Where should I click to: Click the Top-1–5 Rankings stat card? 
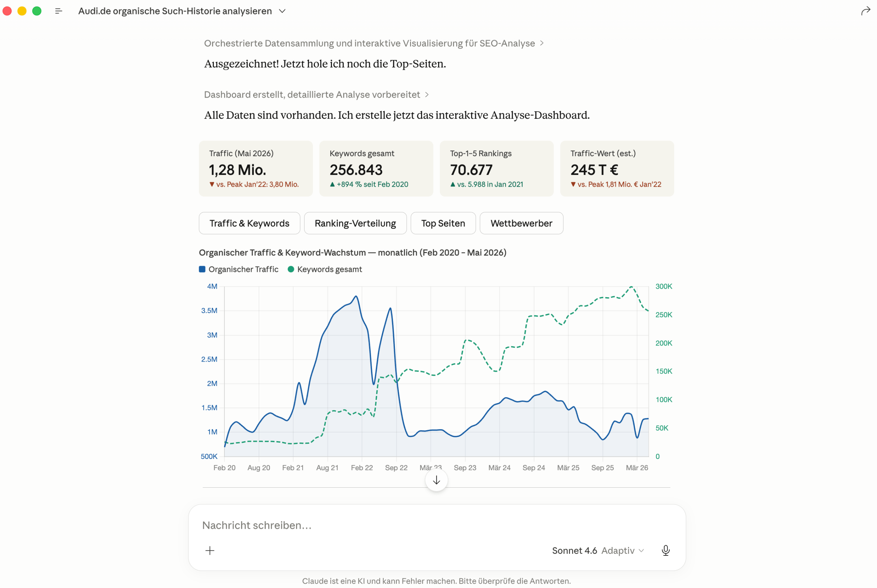(x=497, y=168)
